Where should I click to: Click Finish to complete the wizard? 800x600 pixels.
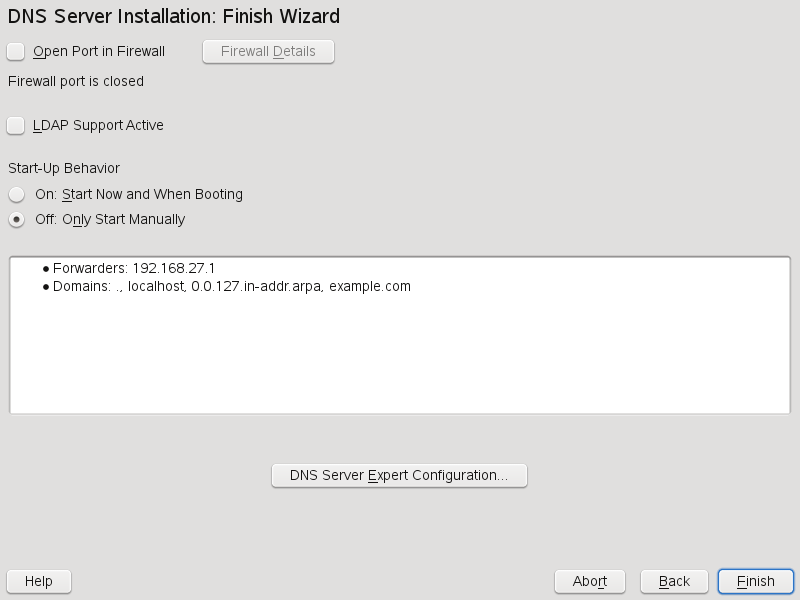pos(755,581)
